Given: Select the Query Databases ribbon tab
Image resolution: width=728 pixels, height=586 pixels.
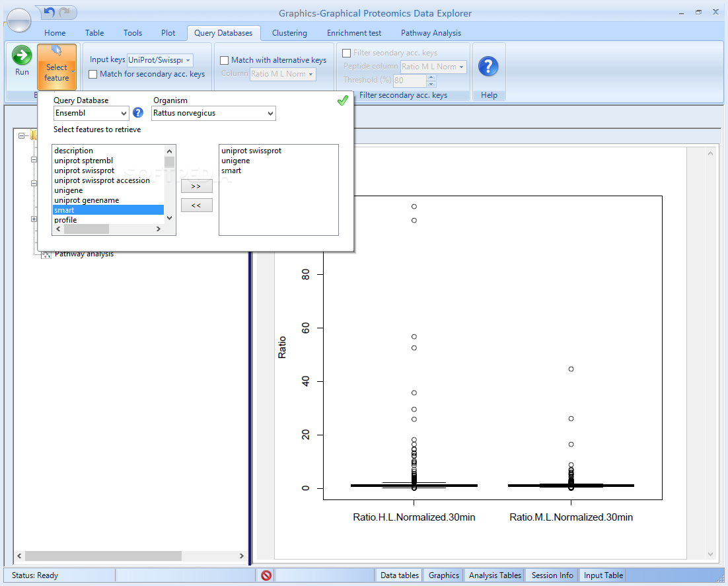Looking at the screenshot, I should tap(223, 33).
